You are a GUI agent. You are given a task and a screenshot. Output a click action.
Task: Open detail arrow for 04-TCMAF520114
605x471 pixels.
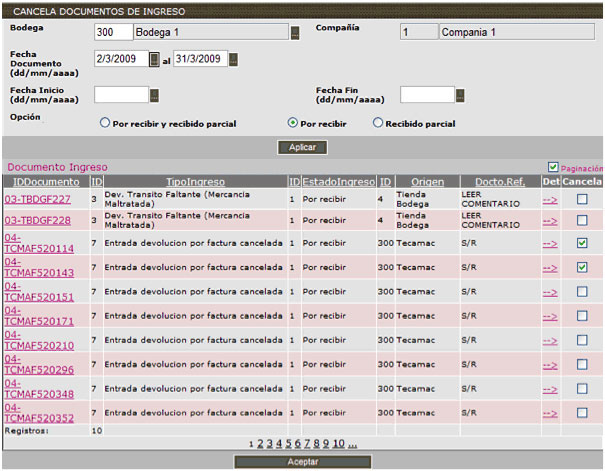click(550, 244)
